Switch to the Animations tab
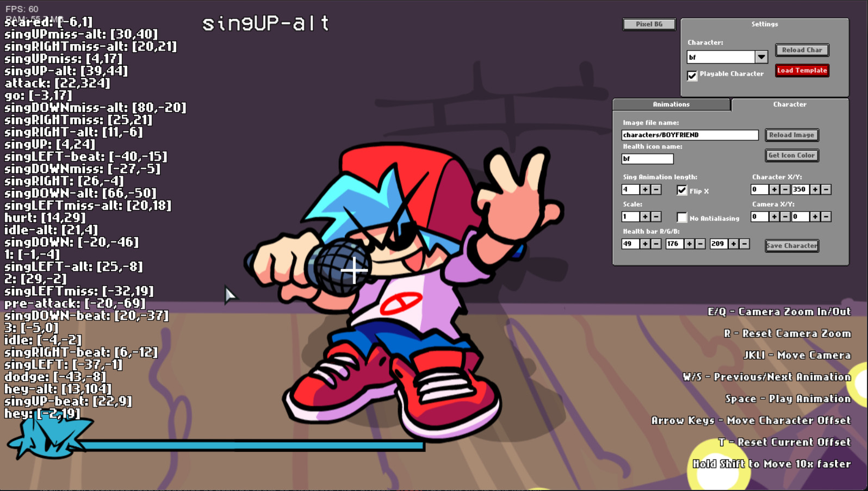The image size is (868, 491). click(x=671, y=104)
